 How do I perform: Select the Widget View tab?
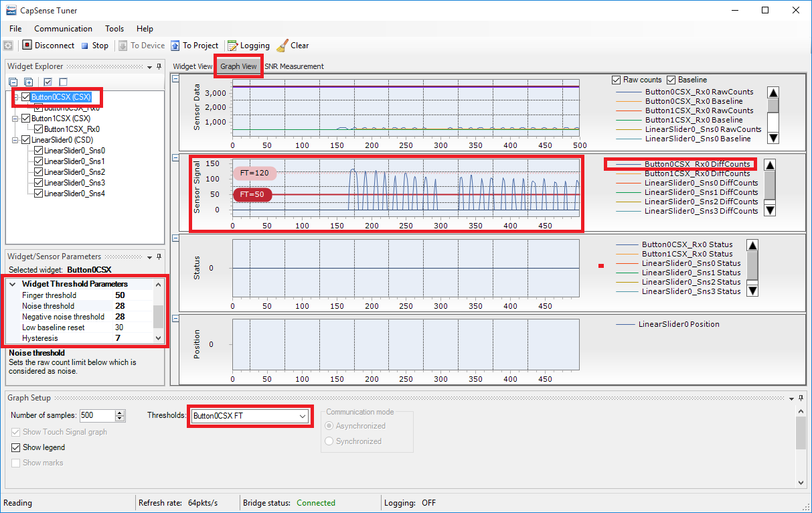point(193,66)
